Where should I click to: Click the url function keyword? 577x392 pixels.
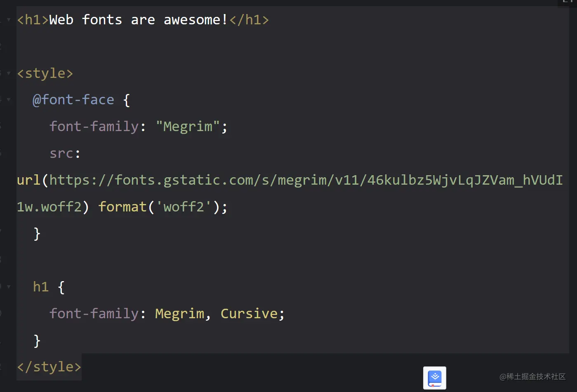[28, 180]
